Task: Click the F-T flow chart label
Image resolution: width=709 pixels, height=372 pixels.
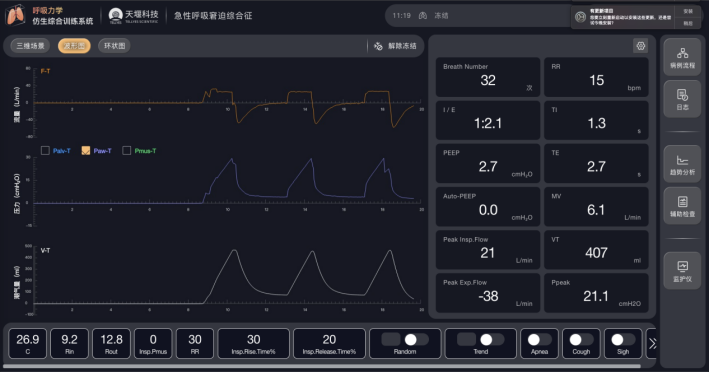Action: tap(45, 71)
